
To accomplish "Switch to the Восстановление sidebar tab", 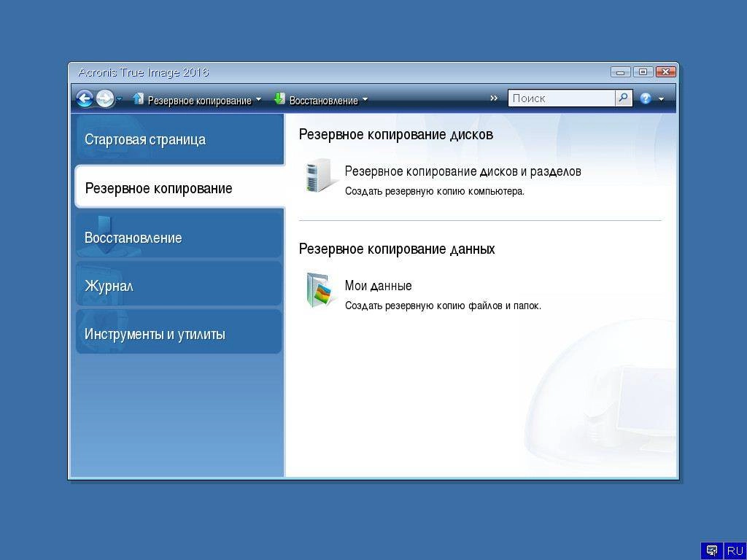I will [179, 237].
